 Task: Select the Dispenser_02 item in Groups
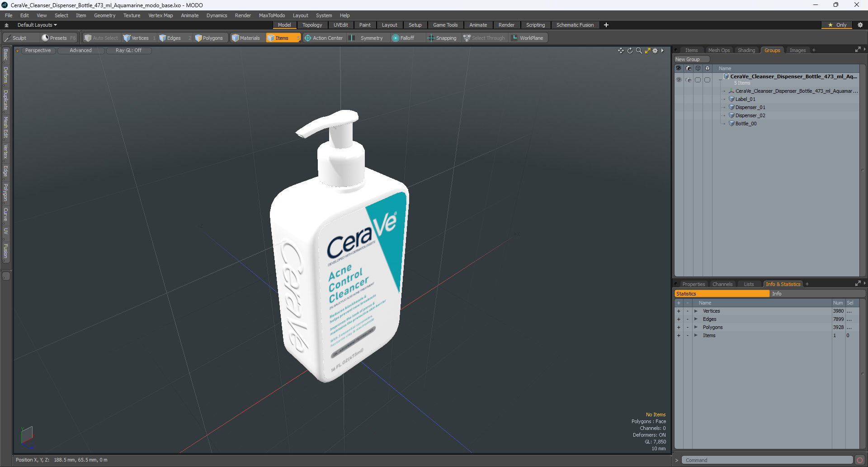point(750,115)
